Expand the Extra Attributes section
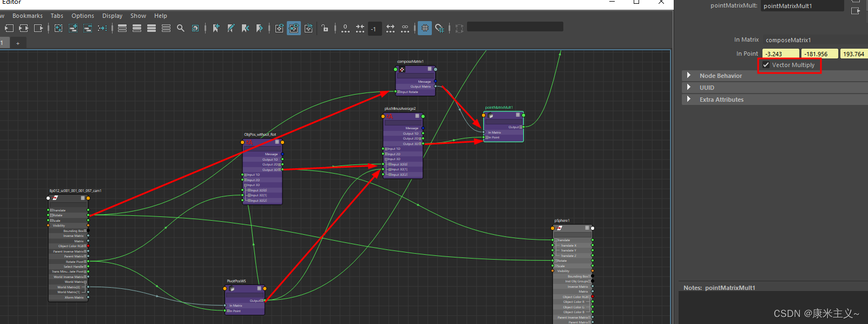868x324 pixels. pos(688,99)
